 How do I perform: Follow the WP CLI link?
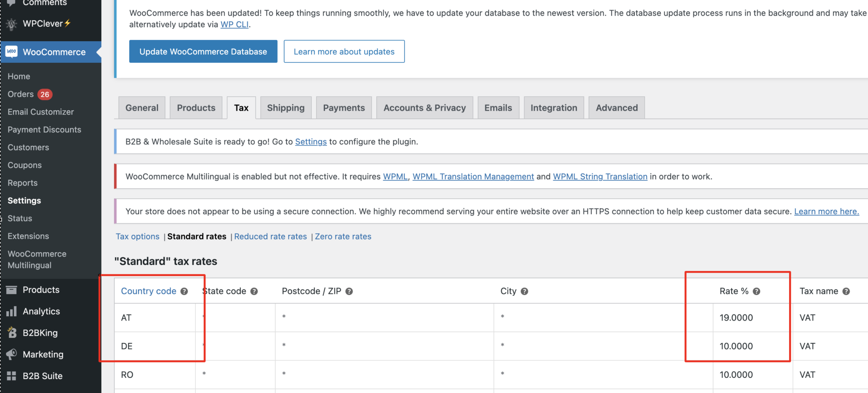[x=234, y=25]
